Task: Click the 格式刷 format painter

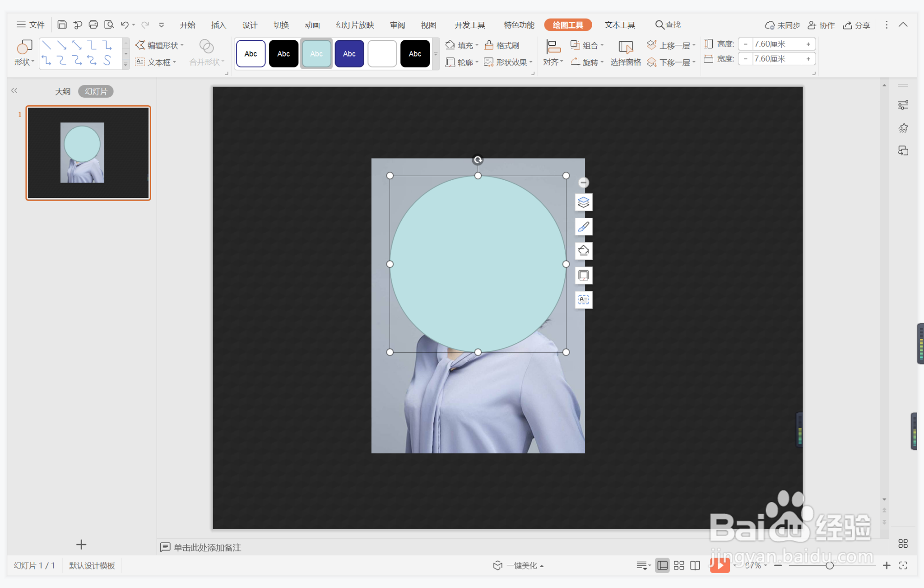Action: (x=502, y=45)
